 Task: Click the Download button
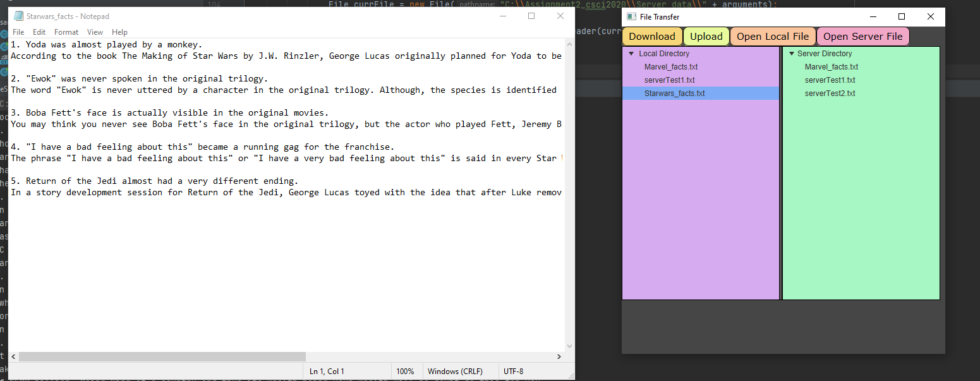(652, 37)
